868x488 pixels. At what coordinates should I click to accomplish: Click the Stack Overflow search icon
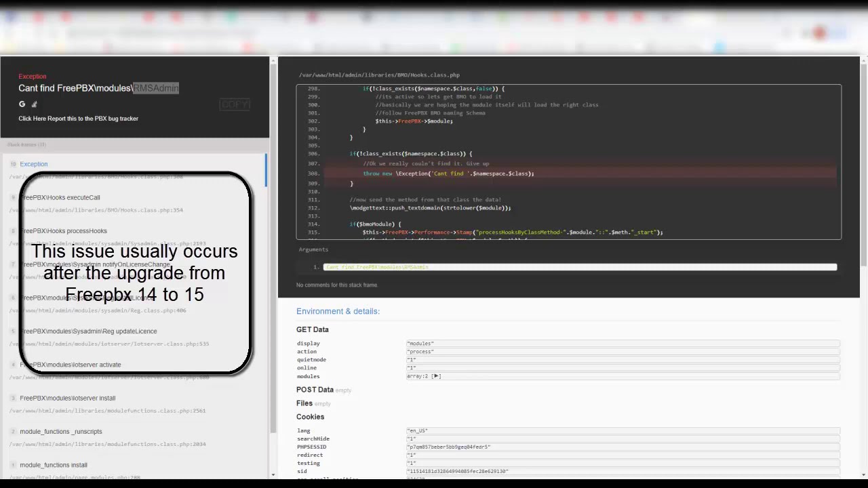(x=34, y=104)
